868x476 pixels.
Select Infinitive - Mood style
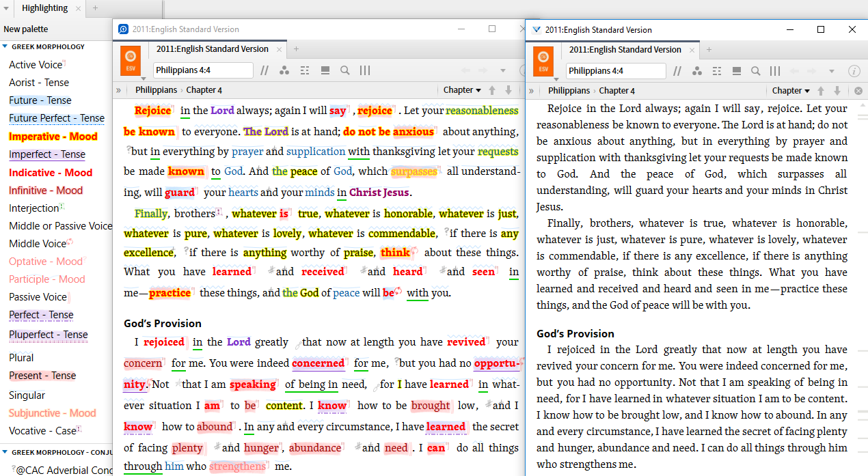tap(46, 191)
